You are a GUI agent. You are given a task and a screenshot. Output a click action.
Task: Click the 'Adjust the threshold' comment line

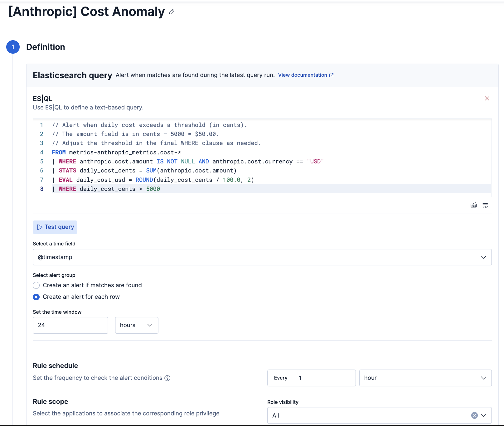tap(156, 143)
